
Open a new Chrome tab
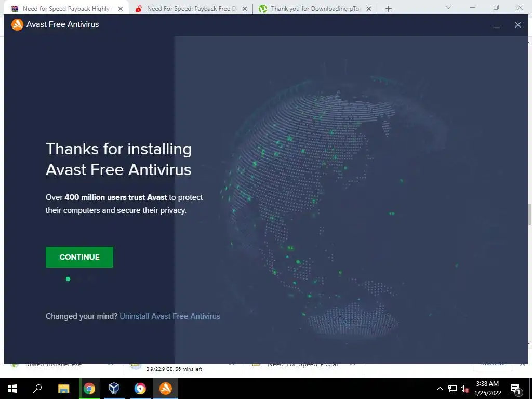389,9
